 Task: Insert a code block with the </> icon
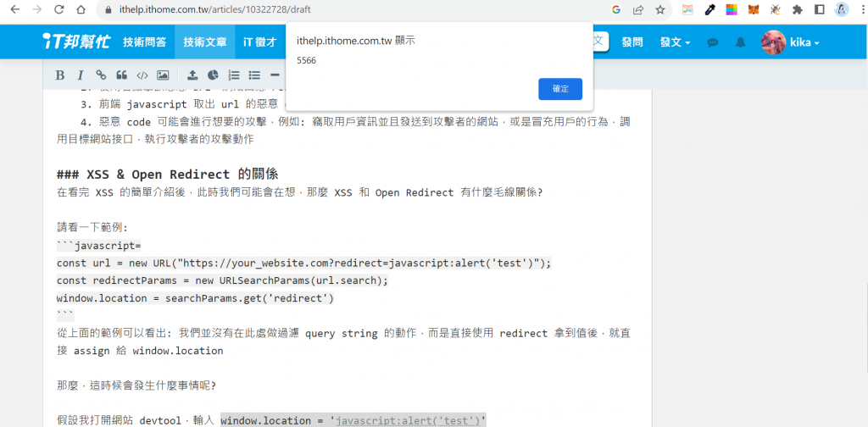coord(142,75)
